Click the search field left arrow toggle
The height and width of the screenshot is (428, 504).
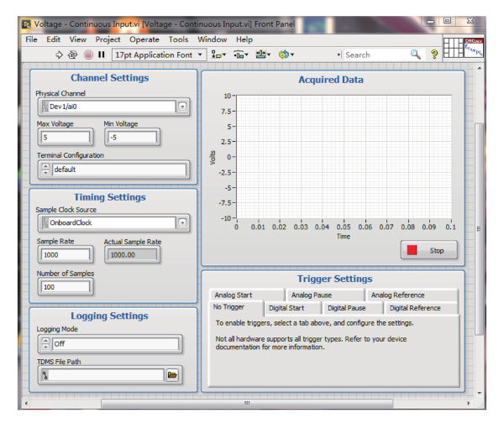click(x=339, y=55)
